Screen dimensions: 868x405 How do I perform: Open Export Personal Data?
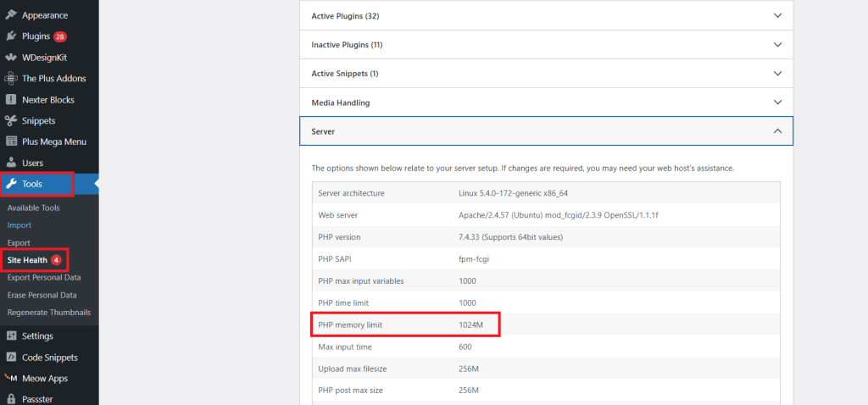click(44, 277)
